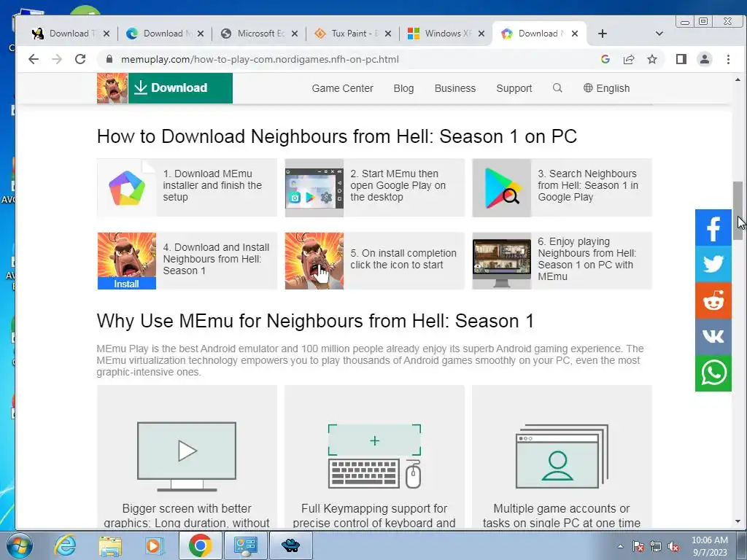Share the page on WhatsApp
Screen dimensions: 747x560
click(713, 373)
